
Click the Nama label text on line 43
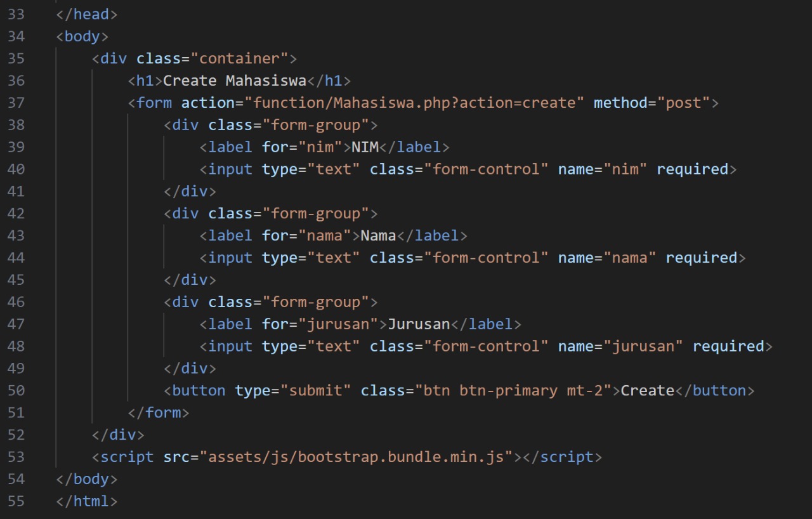pos(378,235)
